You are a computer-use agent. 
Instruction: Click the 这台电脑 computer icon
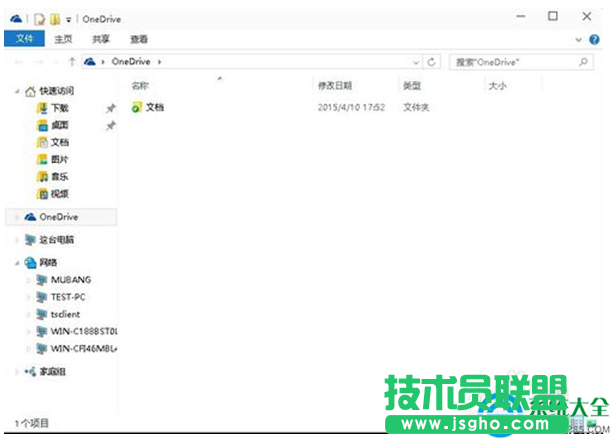click(x=30, y=240)
